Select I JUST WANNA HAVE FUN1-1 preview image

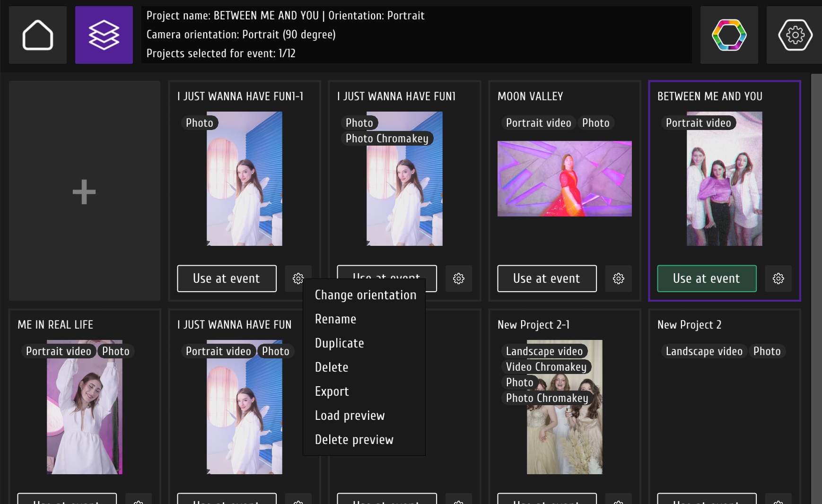245,179
